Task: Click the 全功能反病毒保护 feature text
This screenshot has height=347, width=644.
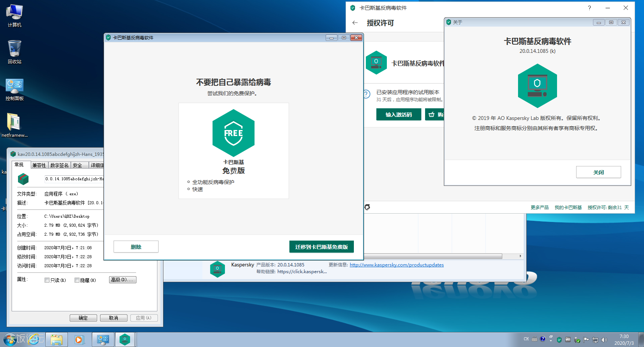Action: pos(213,182)
